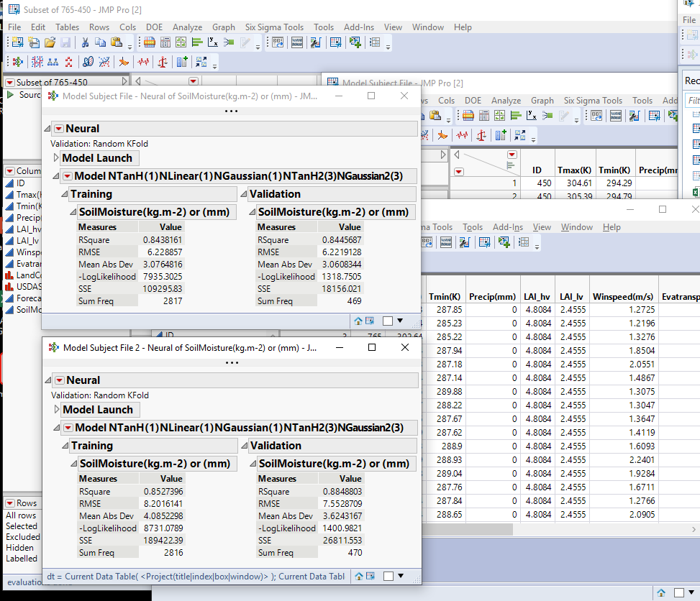Open the Neural red triangle menu in upper report
The width and height of the screenshot is (700, 601).
pos(59,129)
